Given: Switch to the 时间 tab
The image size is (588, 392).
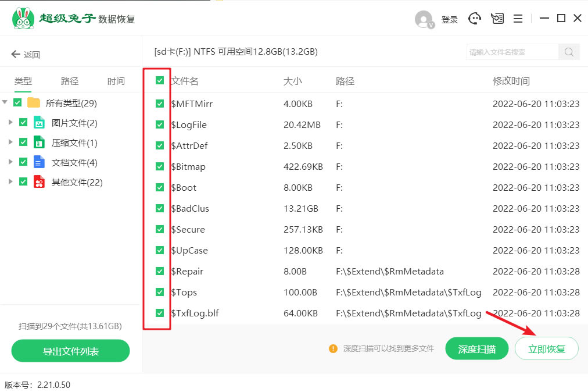Looking at the screenshot, I should click(116, 81).
